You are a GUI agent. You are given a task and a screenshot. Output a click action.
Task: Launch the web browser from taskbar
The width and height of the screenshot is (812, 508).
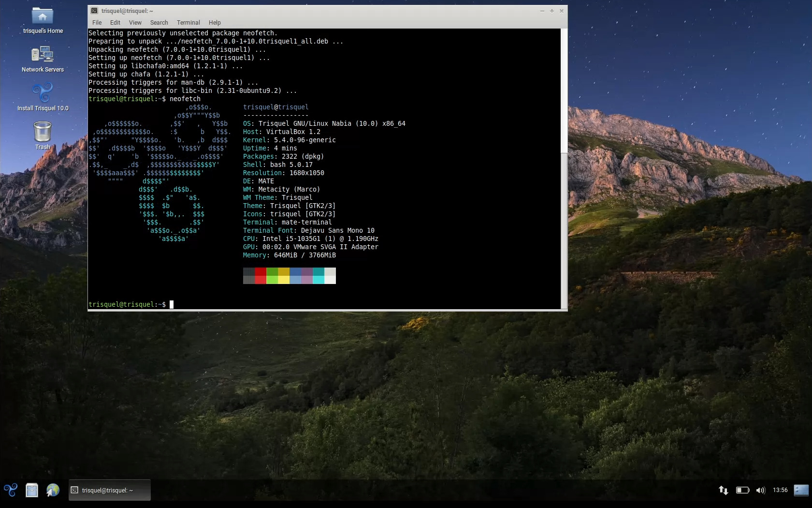coord(53,490)
